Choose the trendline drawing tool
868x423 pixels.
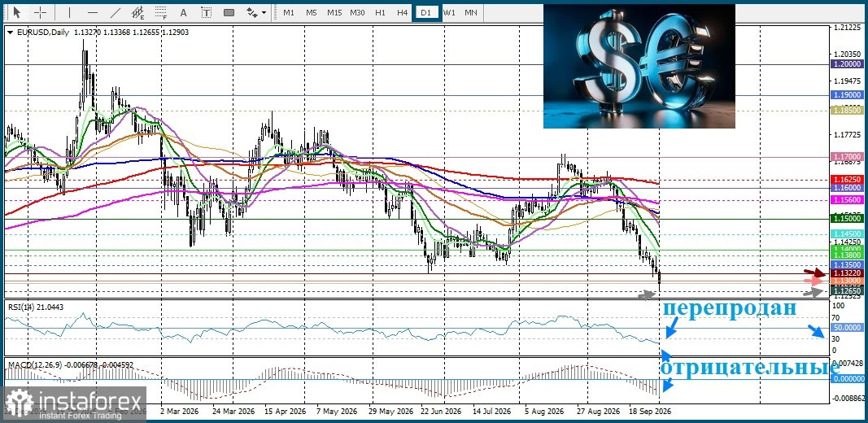coord(116,12)
